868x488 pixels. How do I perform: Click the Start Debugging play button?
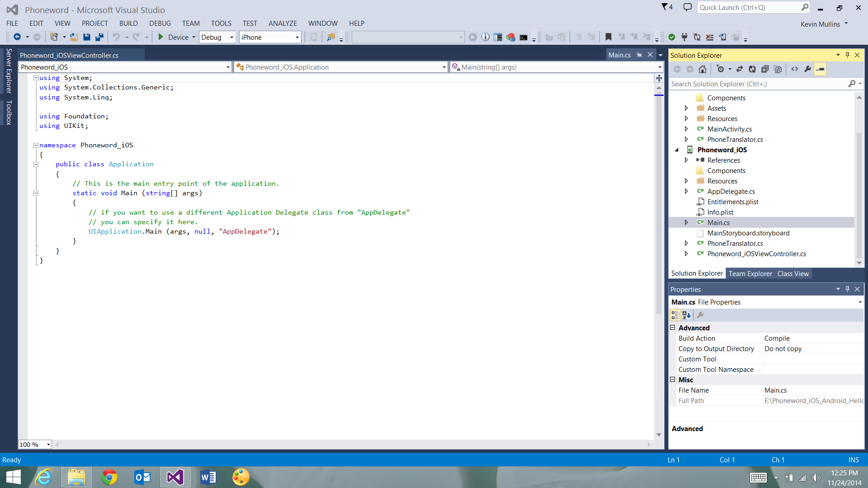pyautogui.click(x=161, y=37)
